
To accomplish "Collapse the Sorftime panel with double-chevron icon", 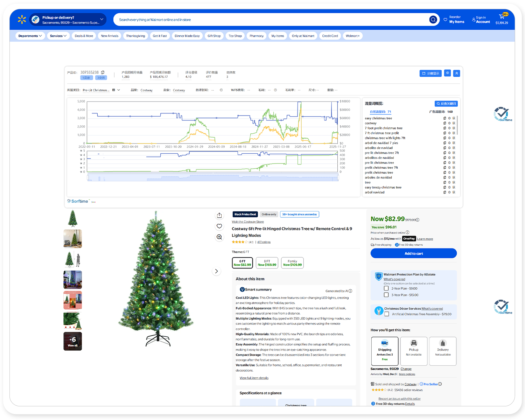I will click(x=456, y=73).
